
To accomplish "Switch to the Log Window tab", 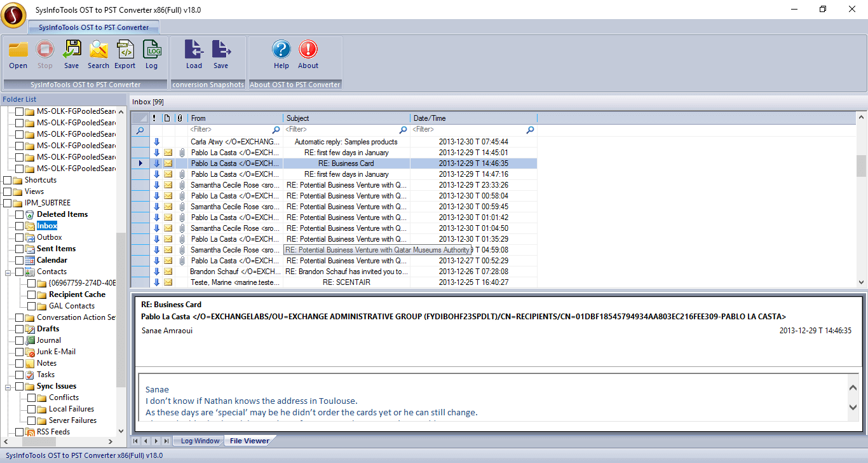I will [200, 441].
